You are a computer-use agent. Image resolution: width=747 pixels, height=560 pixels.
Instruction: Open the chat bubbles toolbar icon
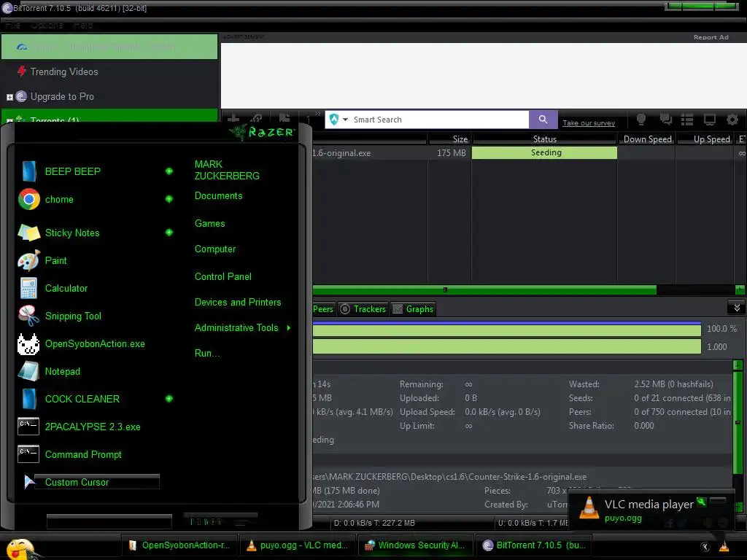coord(665,120)
